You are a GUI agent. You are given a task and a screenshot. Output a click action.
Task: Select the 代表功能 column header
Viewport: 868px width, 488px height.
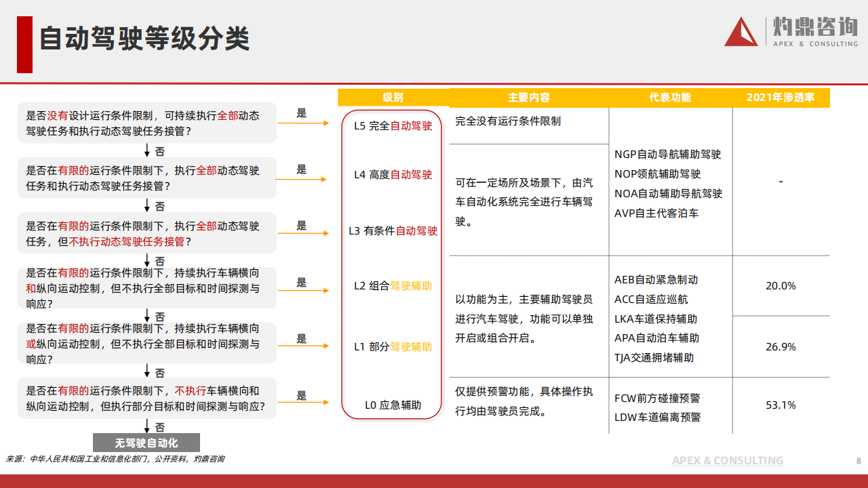coord(670,98)
